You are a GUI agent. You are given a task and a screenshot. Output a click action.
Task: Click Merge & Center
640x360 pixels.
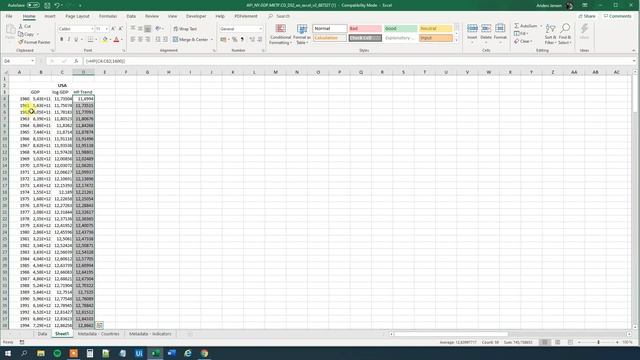tap(190, 40)
